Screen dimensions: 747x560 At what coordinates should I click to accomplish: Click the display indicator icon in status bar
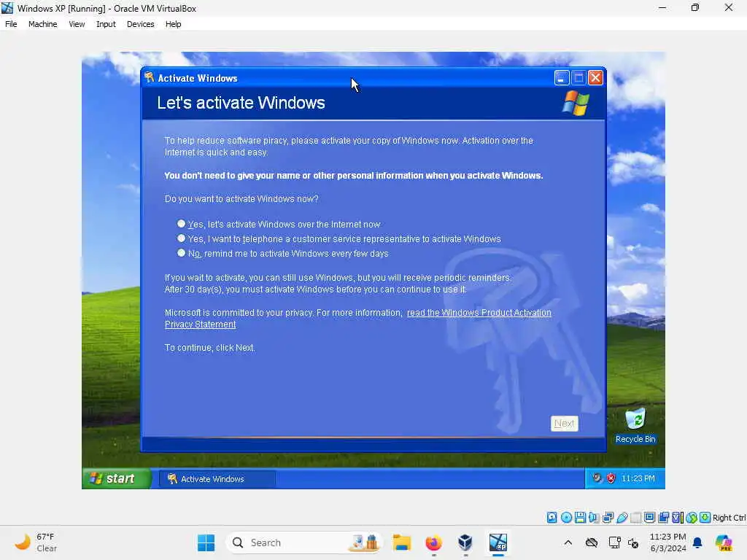649,518
